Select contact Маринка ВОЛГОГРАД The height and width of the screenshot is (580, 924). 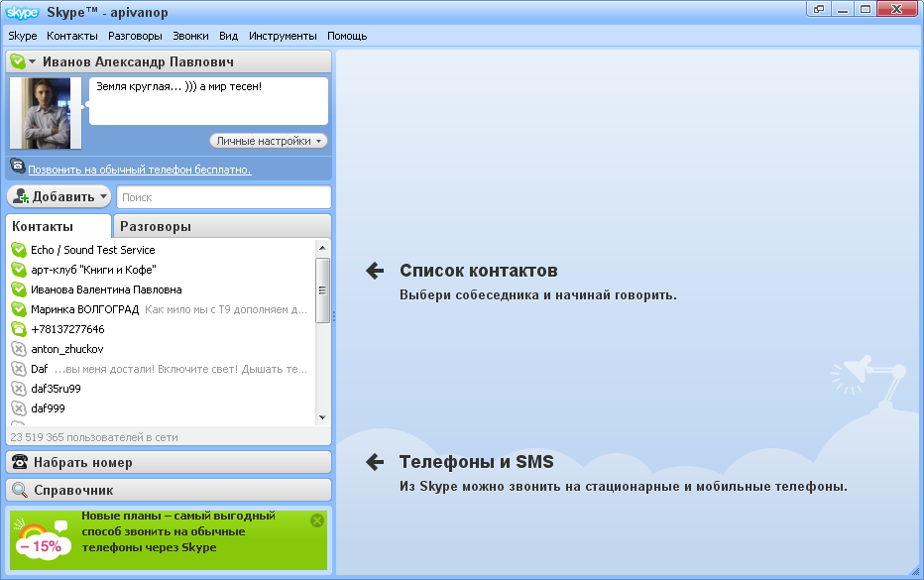85,309
